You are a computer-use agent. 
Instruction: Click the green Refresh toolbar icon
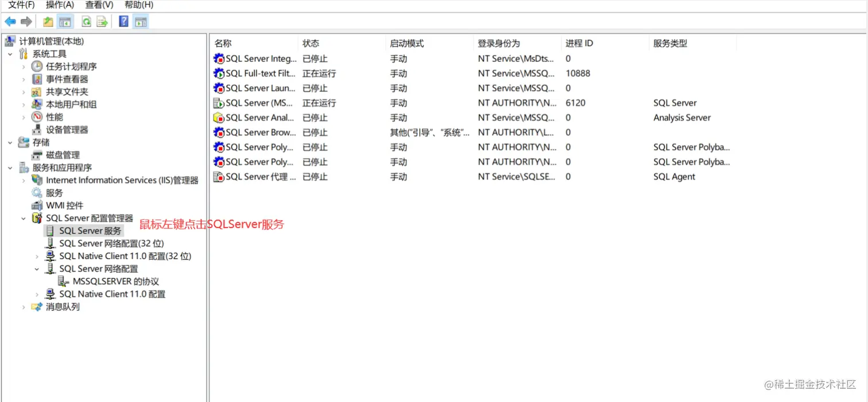(x=86, y=22)
